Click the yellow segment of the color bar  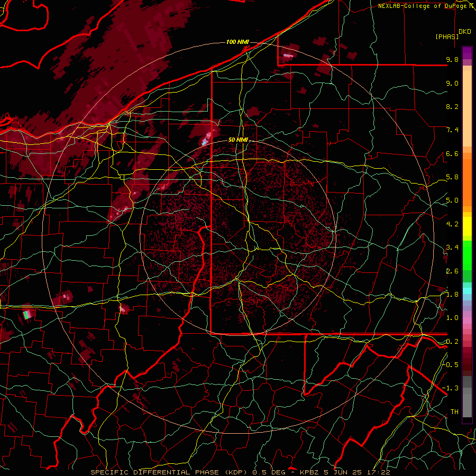tap(467, 226)
